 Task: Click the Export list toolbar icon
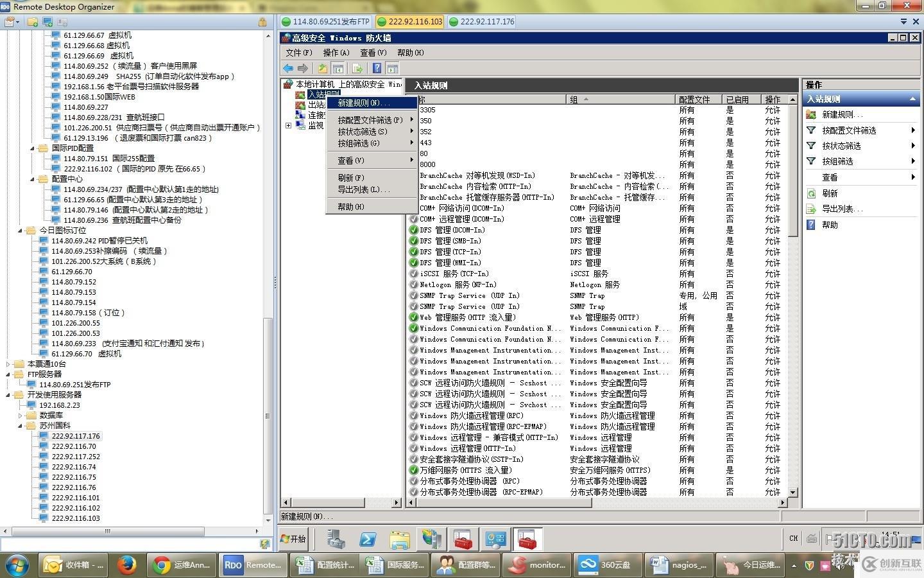357,68
